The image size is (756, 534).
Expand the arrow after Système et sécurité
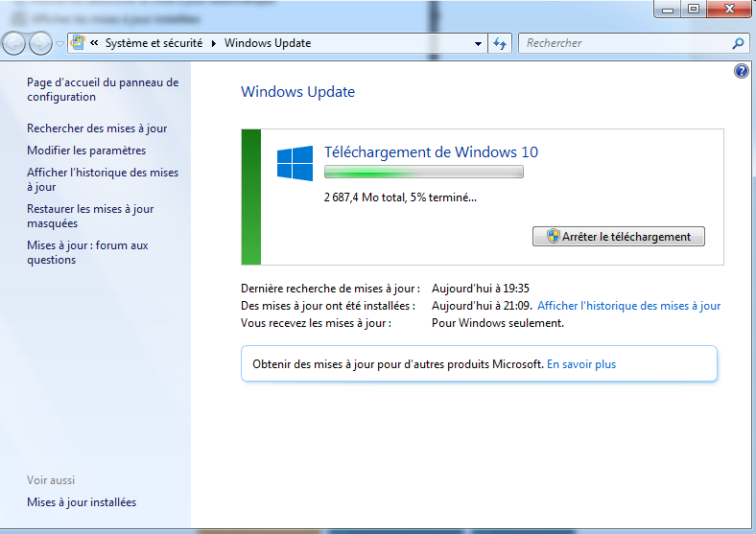tap(214, 43)
